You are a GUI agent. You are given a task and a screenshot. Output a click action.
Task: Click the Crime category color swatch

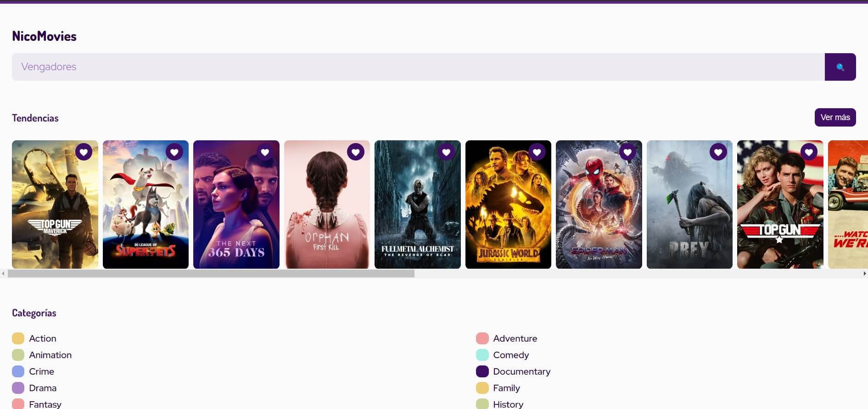[x=18, y=371]
